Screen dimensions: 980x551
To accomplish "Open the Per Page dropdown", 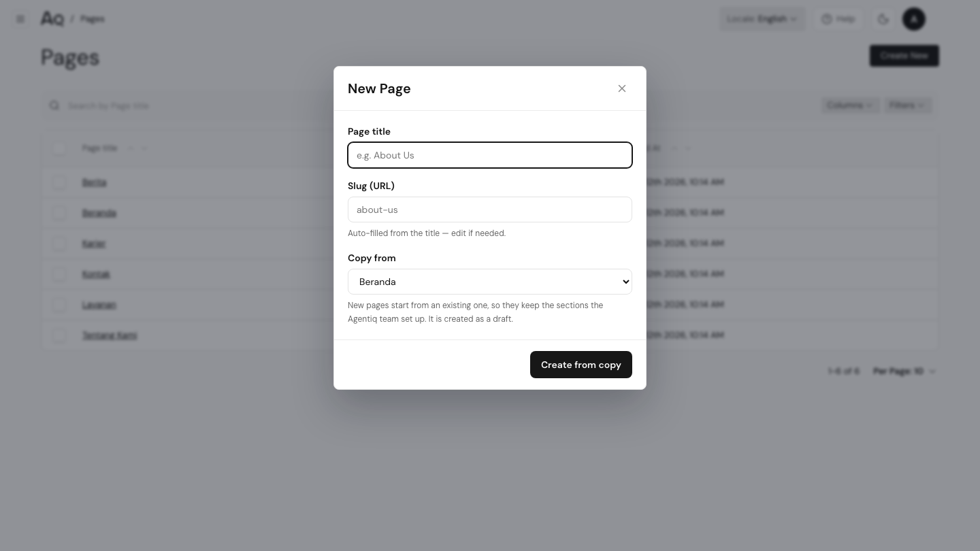I will point(904,371).
